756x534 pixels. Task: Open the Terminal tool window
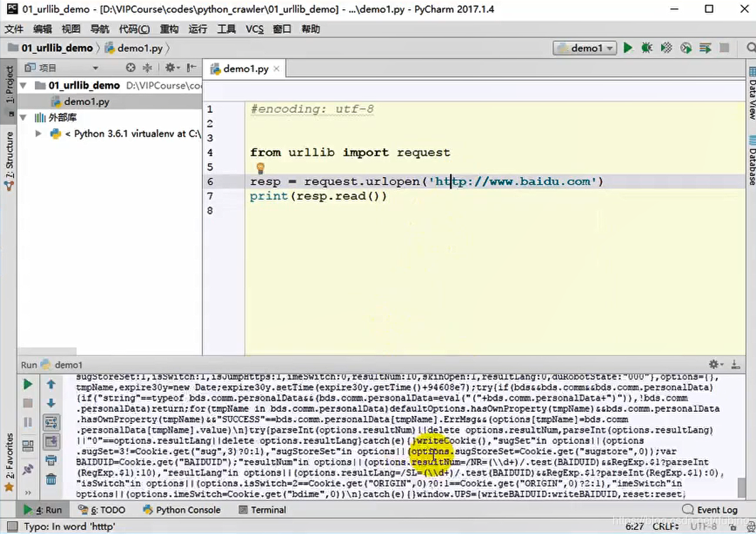(263, 509)
